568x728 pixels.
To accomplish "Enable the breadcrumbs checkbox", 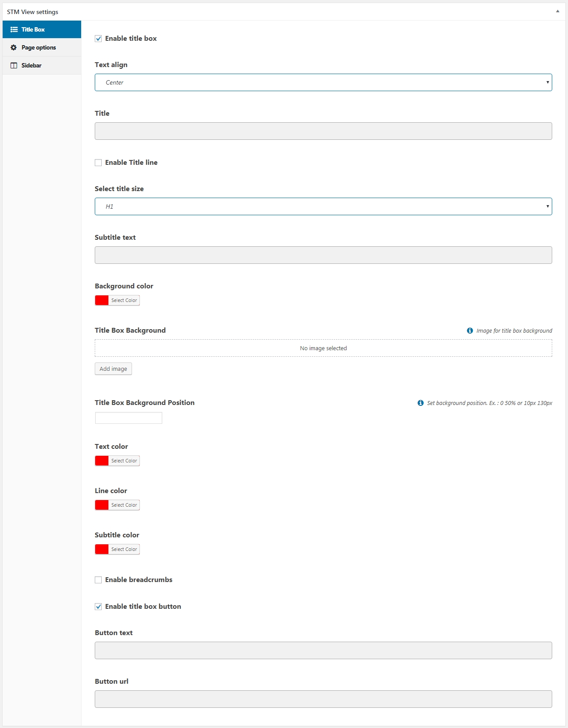I will point(98,580).
